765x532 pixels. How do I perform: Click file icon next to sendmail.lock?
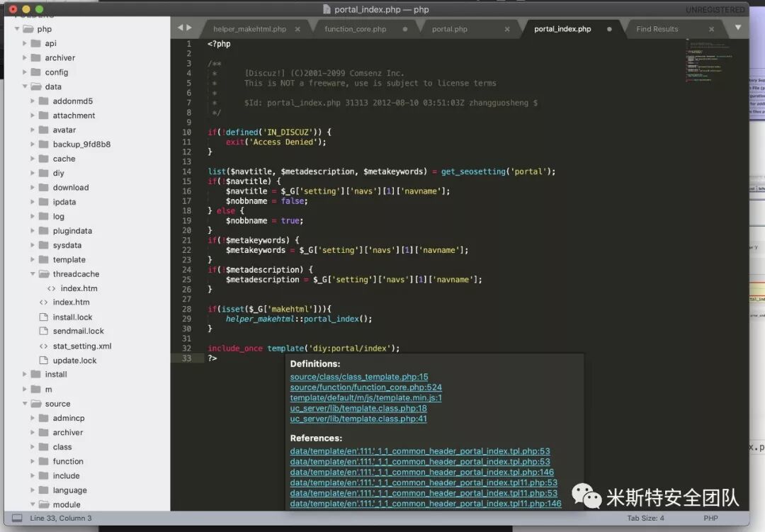[x=43, y=331]
